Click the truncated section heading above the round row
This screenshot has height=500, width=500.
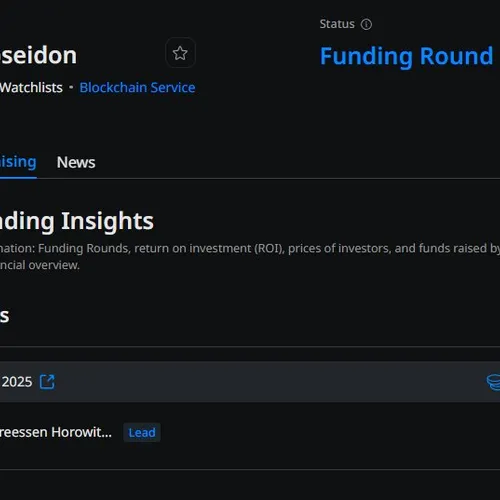click(x=5, y=316)
